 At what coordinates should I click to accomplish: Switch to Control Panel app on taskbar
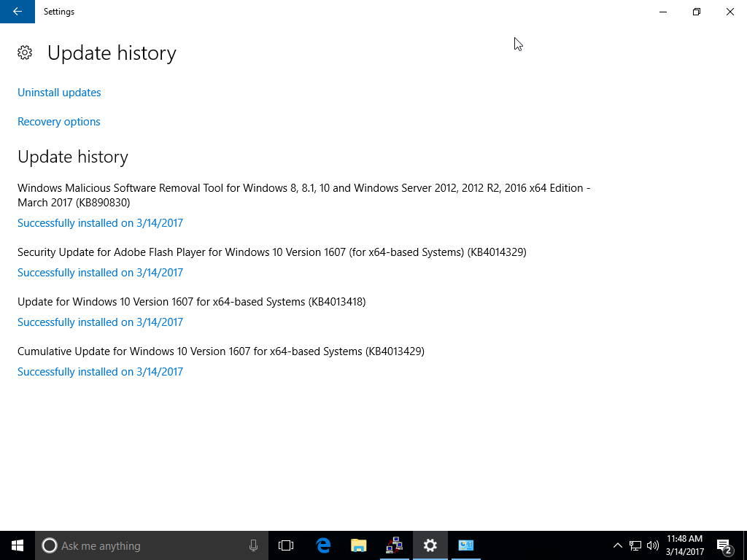[466, 545]
